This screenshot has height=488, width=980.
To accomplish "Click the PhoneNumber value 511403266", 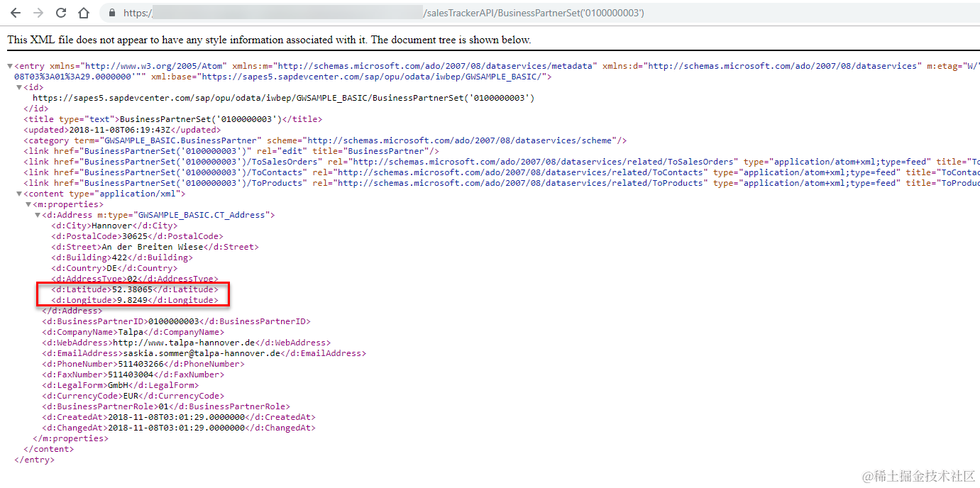I will pos(141,364).
